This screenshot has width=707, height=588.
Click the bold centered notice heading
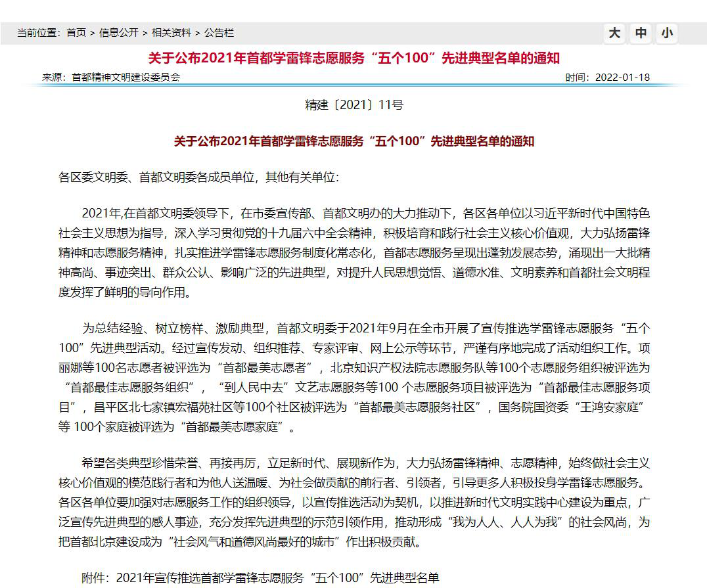353,141
